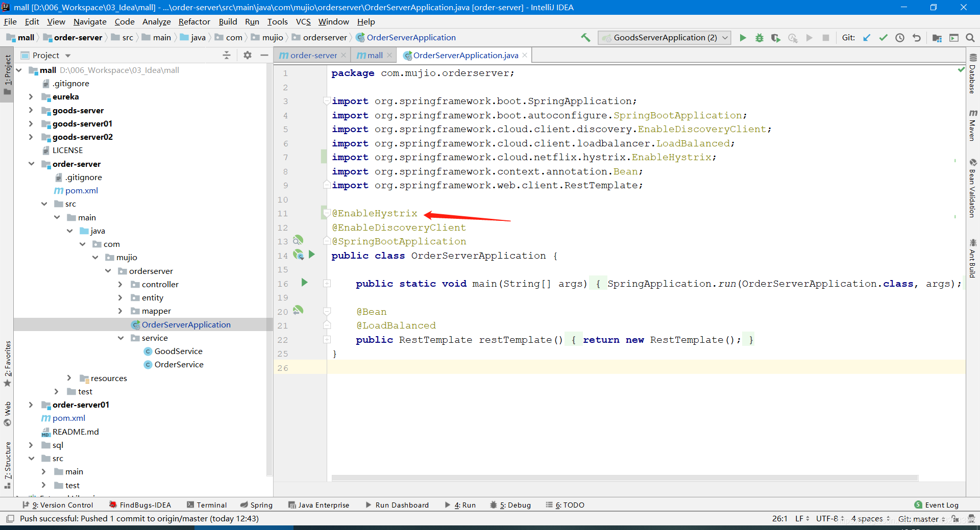Collapse the order-server module

coord(31,164)
